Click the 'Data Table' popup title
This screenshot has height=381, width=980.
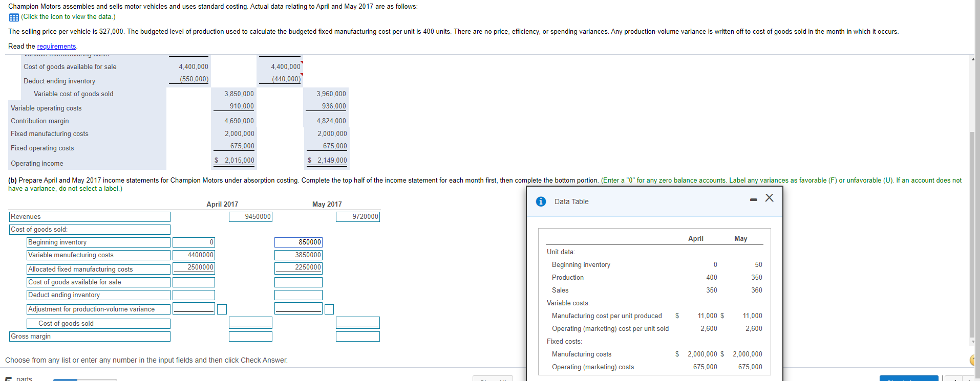571,201
